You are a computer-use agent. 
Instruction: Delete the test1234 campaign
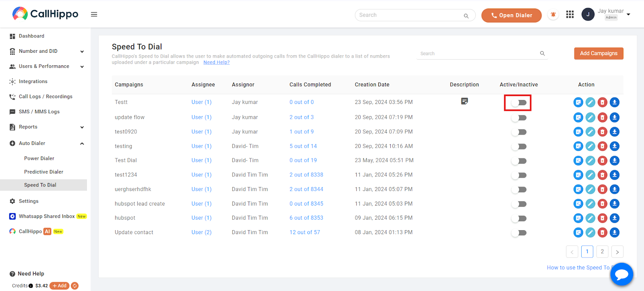pyautogui.click(x=602, y=175)
